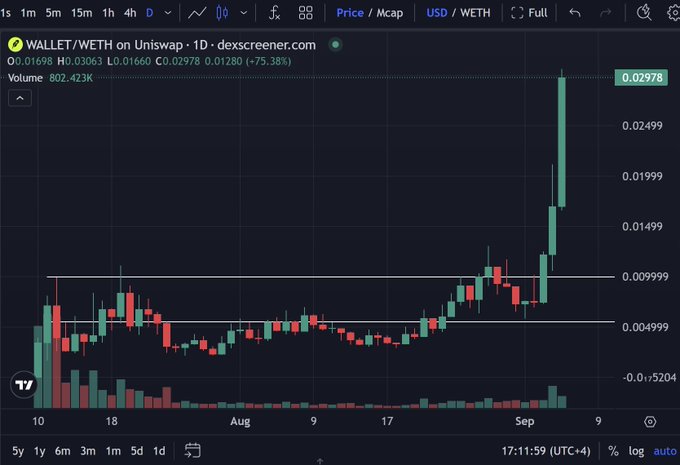The image size is (680, 465).
Task: Click the current price label 0.02978
Action: click(x=641, y=78)
